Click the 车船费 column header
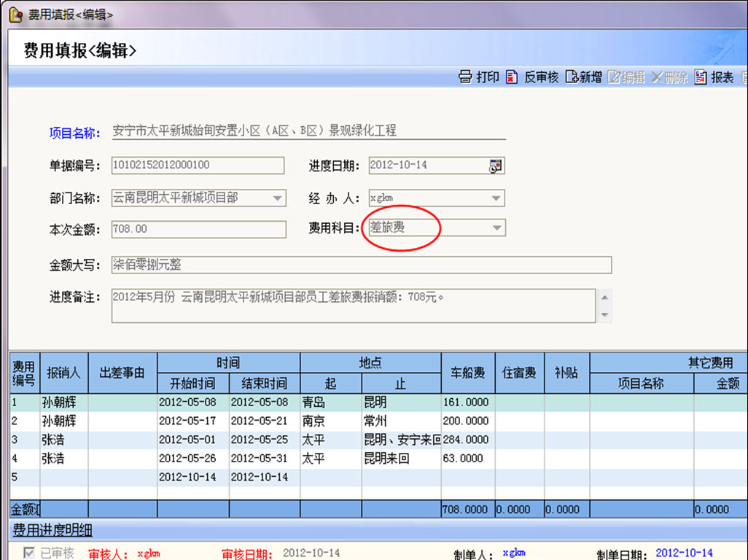Viewport: 748px width, 560px height. [x=467, y=373]
